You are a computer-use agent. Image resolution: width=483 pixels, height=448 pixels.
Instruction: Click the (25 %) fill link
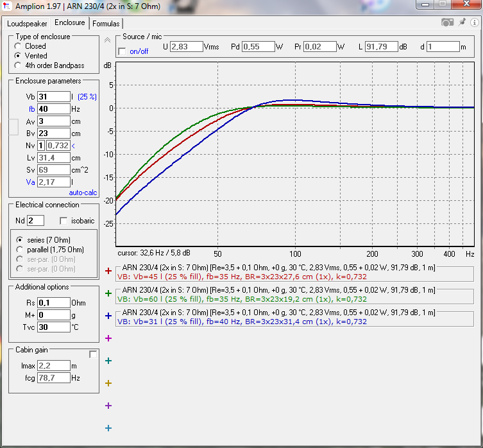(x=87, y=97)
